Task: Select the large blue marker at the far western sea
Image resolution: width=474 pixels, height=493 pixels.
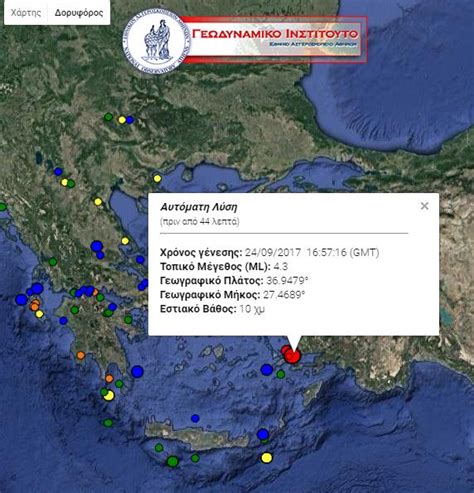Action: click(21, 299)
